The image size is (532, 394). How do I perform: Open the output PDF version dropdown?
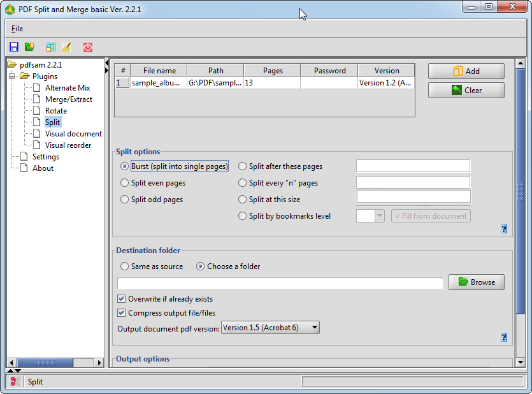click(270, 328)
